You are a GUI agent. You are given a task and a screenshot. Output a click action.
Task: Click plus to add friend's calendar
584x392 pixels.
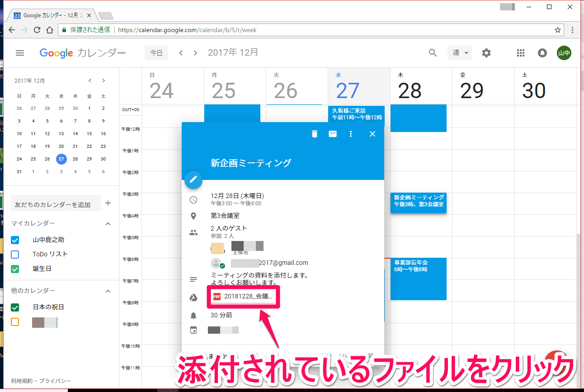pyautogui.click(x=108, y=203)
